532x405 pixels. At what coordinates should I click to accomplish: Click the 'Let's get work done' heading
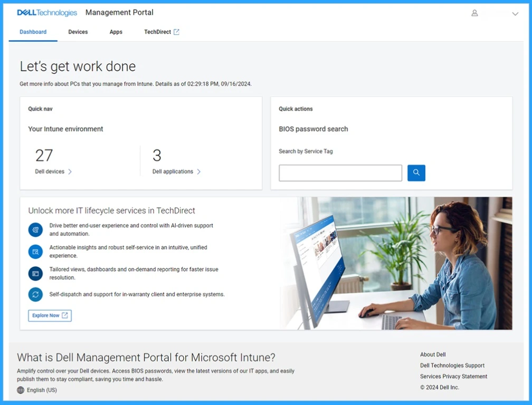pos(78,66)
